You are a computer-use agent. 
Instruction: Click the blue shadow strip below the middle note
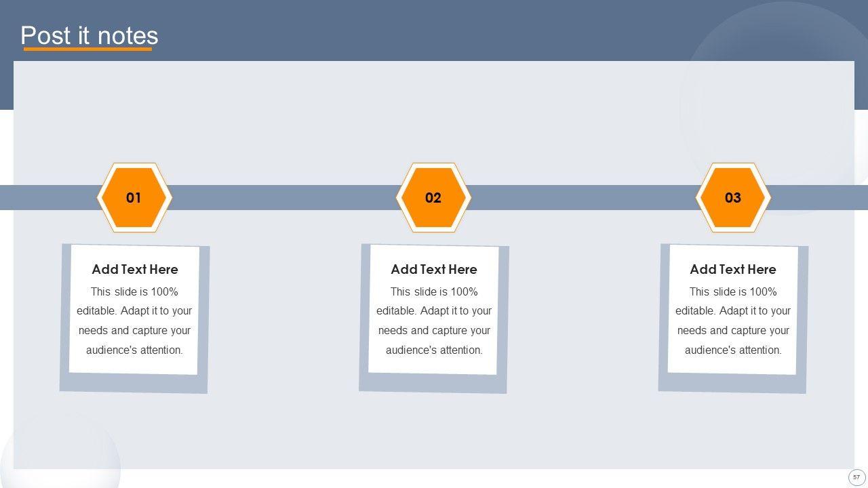(x=433, y=383)
